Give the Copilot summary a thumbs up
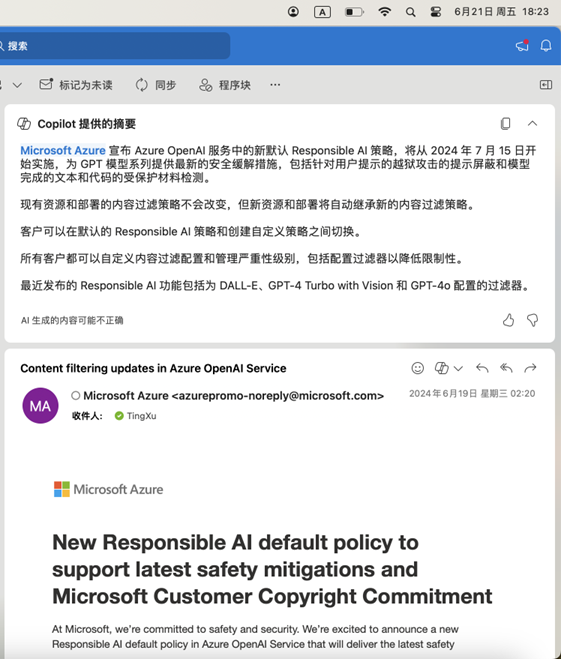 pos(508,320)
